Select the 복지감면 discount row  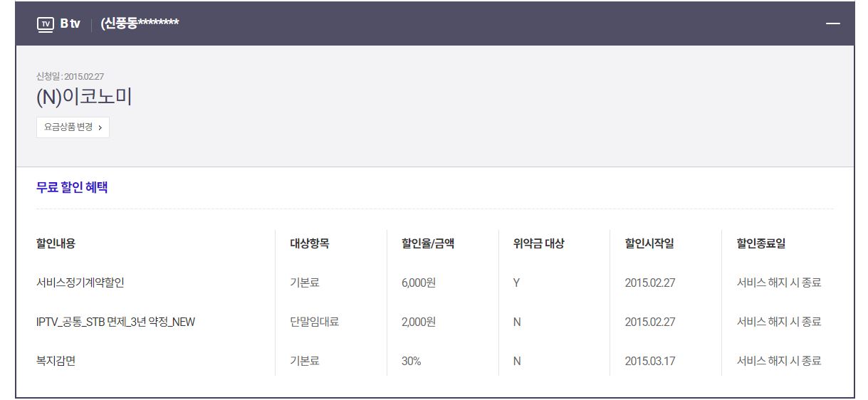56,361
